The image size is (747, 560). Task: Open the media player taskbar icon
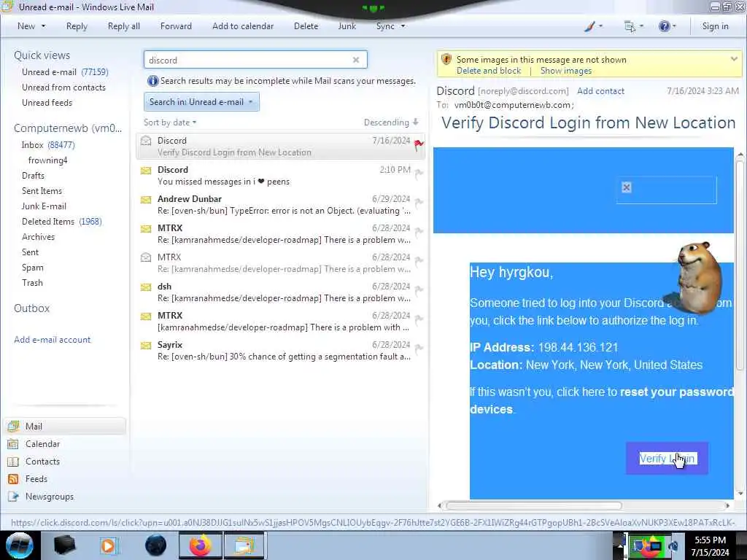pos(108,545)
